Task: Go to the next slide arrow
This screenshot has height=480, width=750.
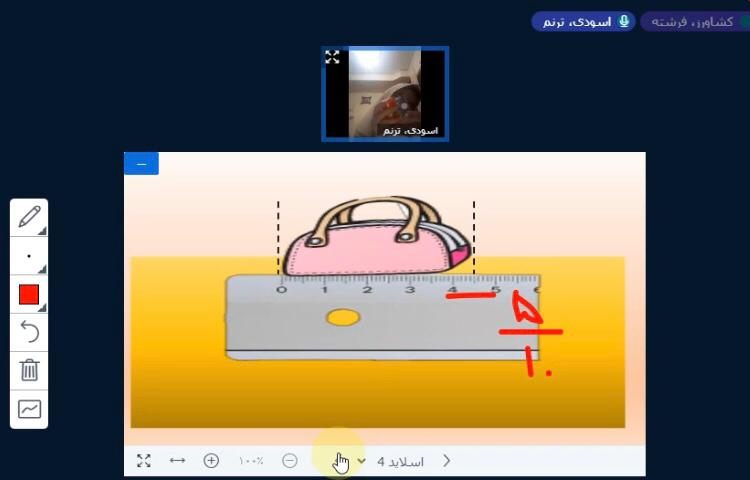Action: (x=446, y=461)
